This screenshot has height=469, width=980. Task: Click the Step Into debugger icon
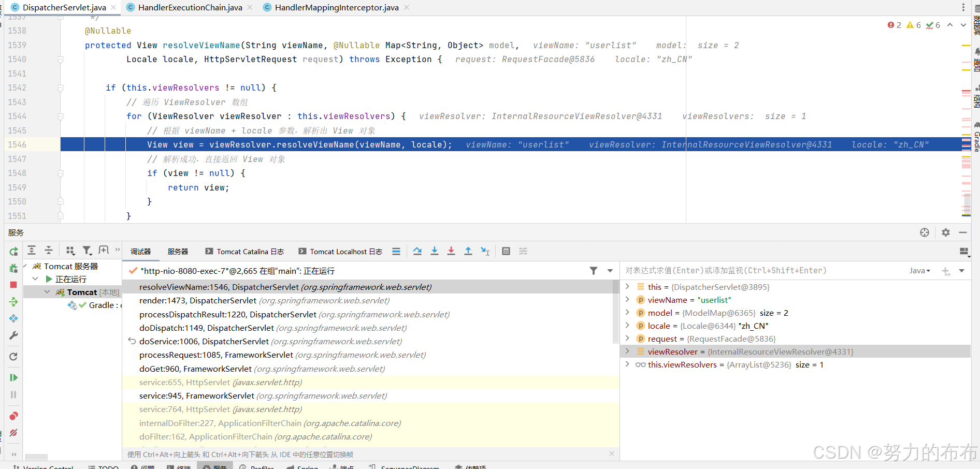point(435,251)
